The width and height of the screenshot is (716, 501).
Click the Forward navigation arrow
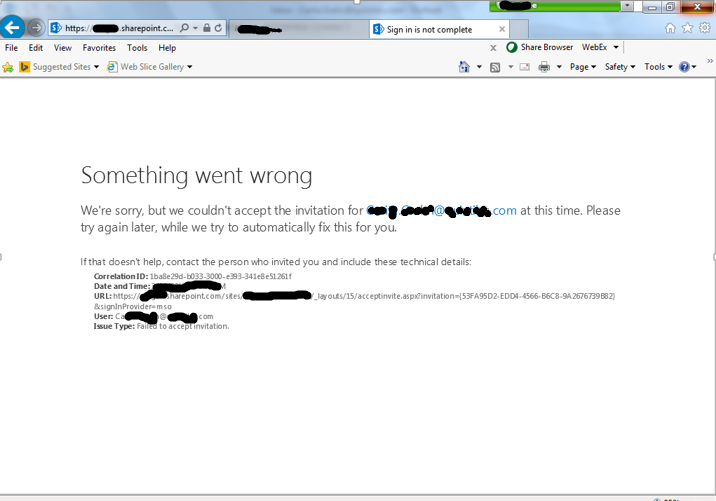click(x=36, y=28)
